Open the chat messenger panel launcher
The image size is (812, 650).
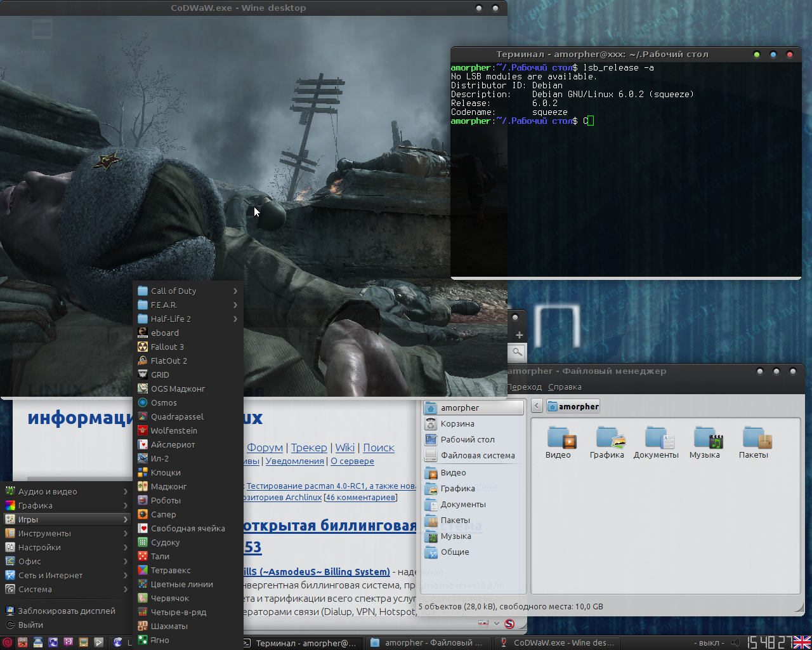68,642
